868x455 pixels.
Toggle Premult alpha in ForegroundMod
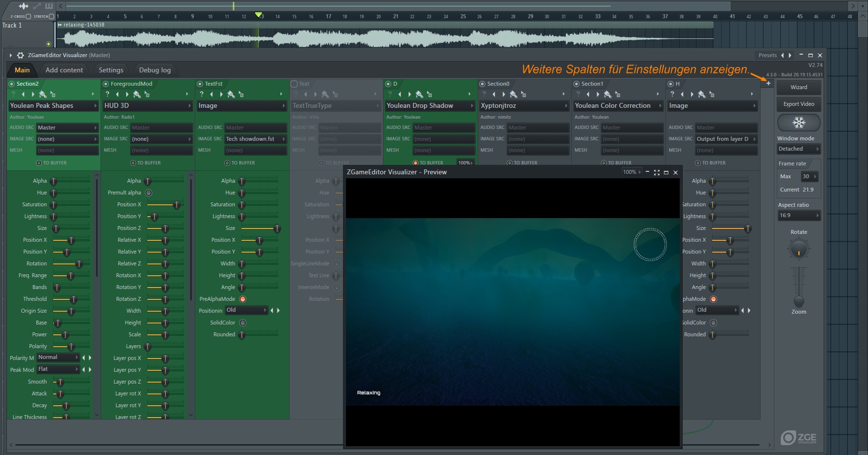tap(148, 193)
